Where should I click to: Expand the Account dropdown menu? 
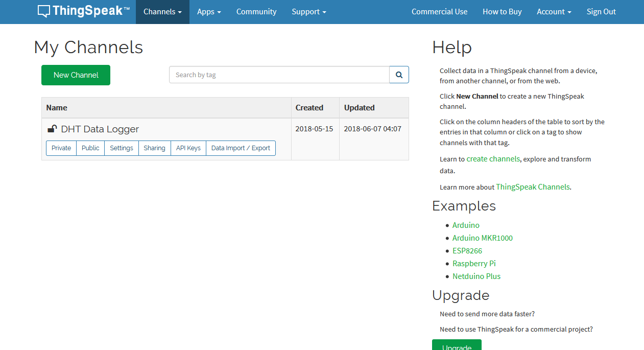coord(554,12)
